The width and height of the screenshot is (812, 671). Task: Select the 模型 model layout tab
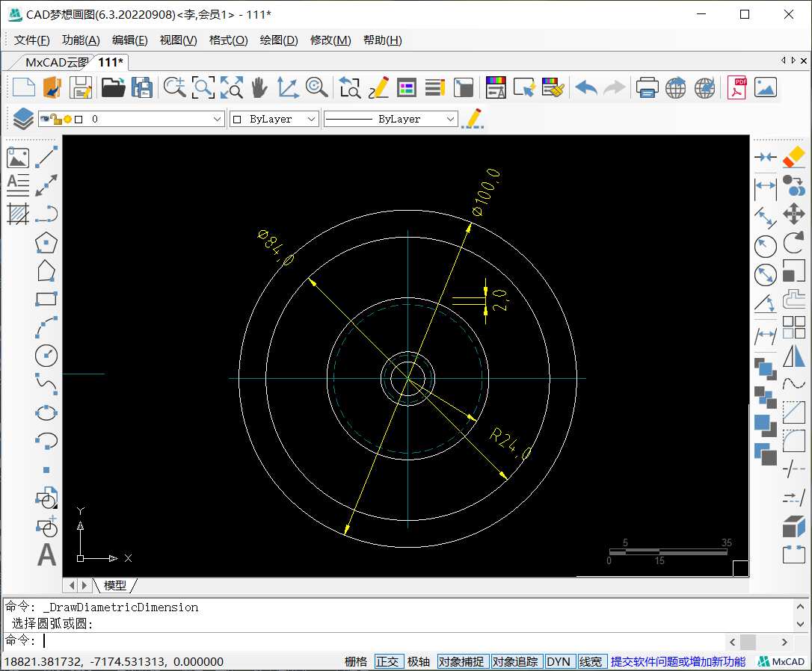coord(114,585)
